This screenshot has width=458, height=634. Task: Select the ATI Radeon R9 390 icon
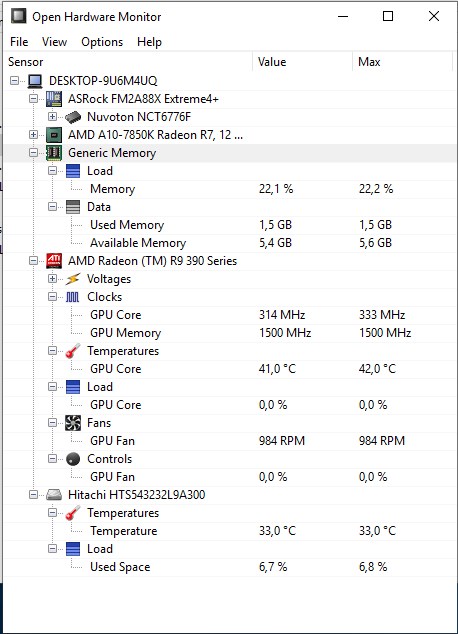click(x=54, y=261)
